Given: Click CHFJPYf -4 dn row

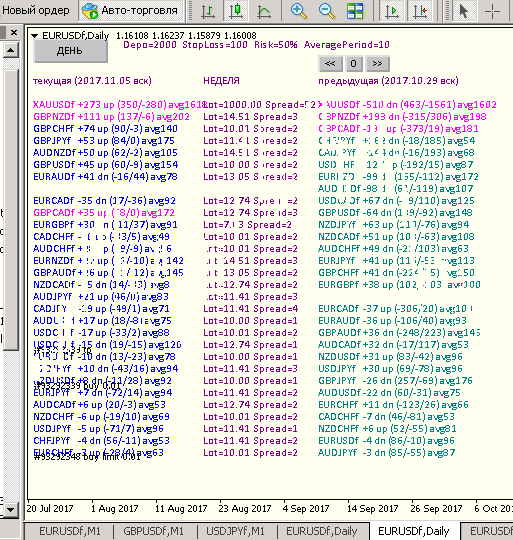Looking at the screenshot, I should pos(101,441).
